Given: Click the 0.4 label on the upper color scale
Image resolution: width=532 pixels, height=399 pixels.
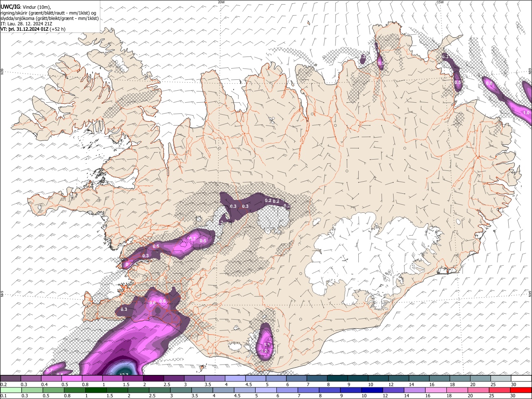Looking at the screenshot, I should click(x=44, y=384).
